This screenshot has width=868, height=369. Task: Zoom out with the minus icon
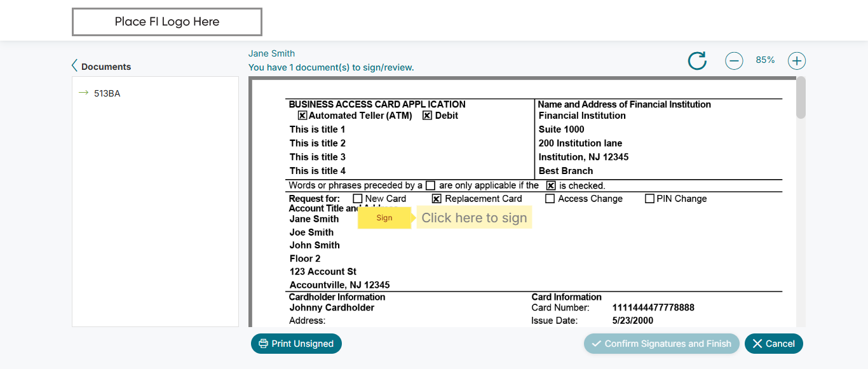[734, 61]
